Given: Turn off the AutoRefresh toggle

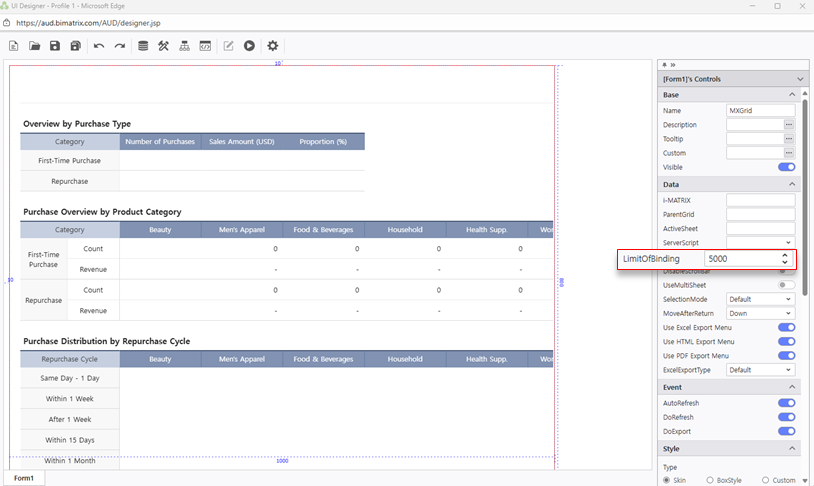Looking at the screenshot, I should tap(786, 403).
